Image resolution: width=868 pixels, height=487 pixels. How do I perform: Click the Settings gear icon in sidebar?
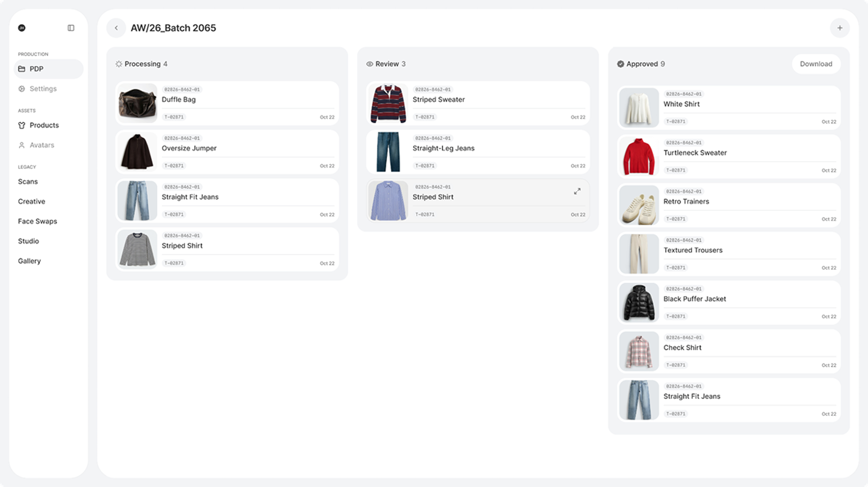tap(22, 89)
